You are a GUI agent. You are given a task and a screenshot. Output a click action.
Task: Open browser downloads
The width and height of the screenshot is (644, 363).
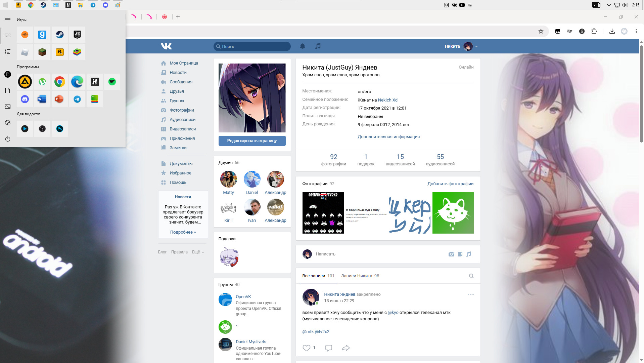pos(612,31)
